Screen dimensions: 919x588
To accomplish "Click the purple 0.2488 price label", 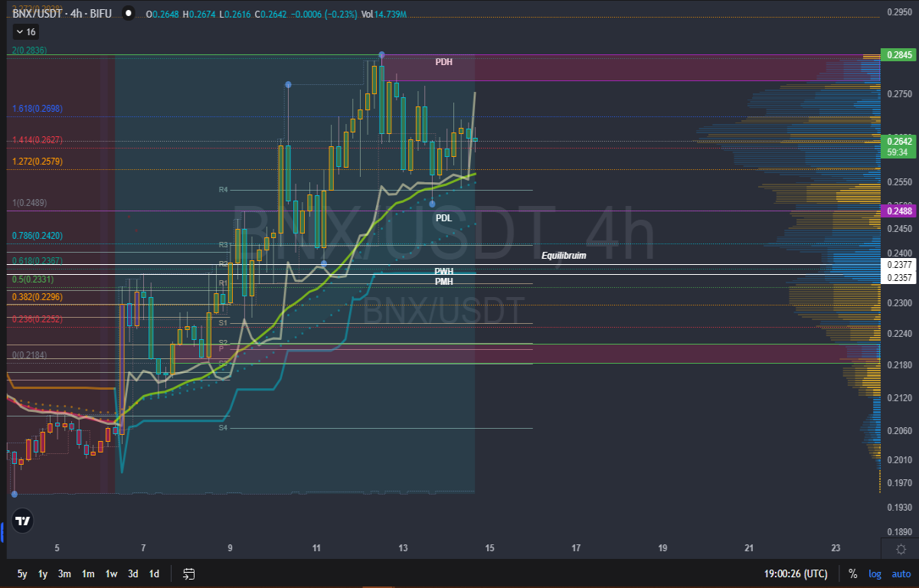I will (x=899, y=211).
